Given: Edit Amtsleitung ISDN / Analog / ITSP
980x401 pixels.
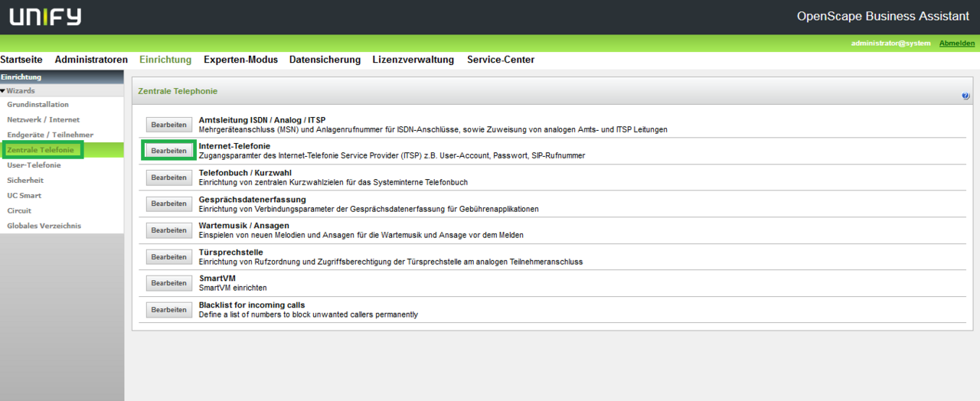Looking at the screenshot, I should [168, 125].
